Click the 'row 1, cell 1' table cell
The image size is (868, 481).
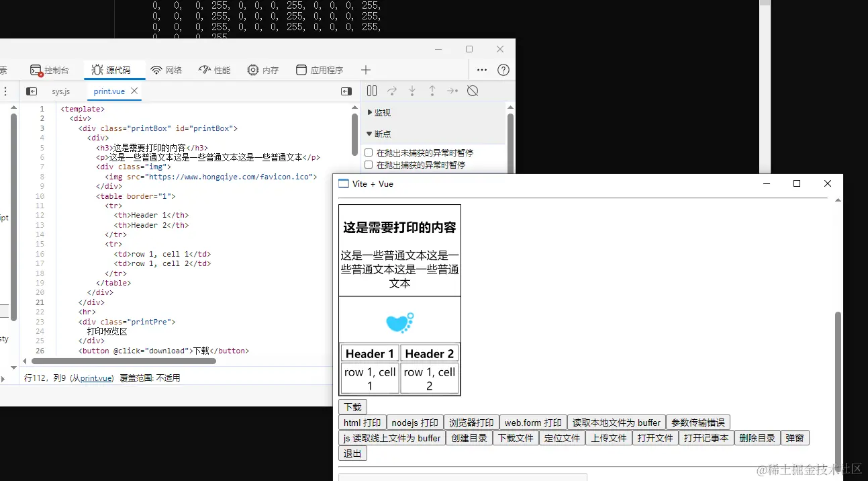click(x=370, y=378)
